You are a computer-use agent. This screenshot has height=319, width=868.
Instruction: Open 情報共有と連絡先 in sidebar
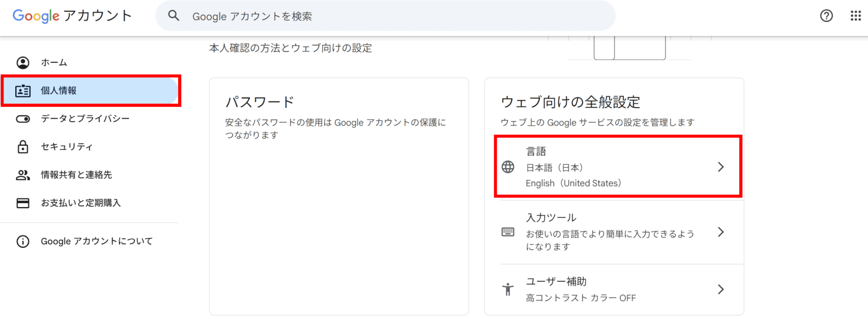coord(76,175)
